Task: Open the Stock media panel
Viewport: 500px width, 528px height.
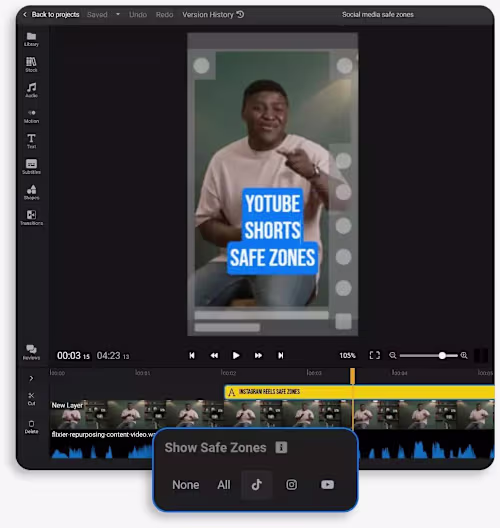Action: coord(31,65)
